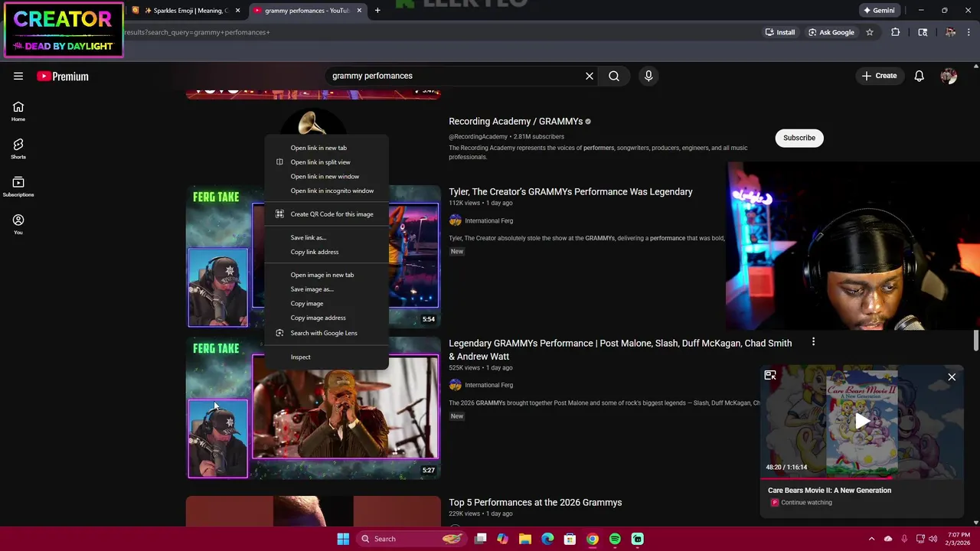Viewport: 980px width, 551px height.
Task: Open Legendary GRAMMYs Performance Post Malone video title
Action: coord(620,350)
